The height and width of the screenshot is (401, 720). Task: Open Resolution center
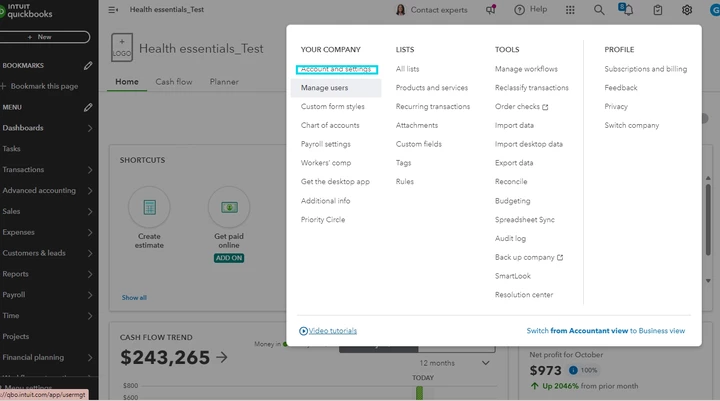pyautogui.click(x=524, y=295)
